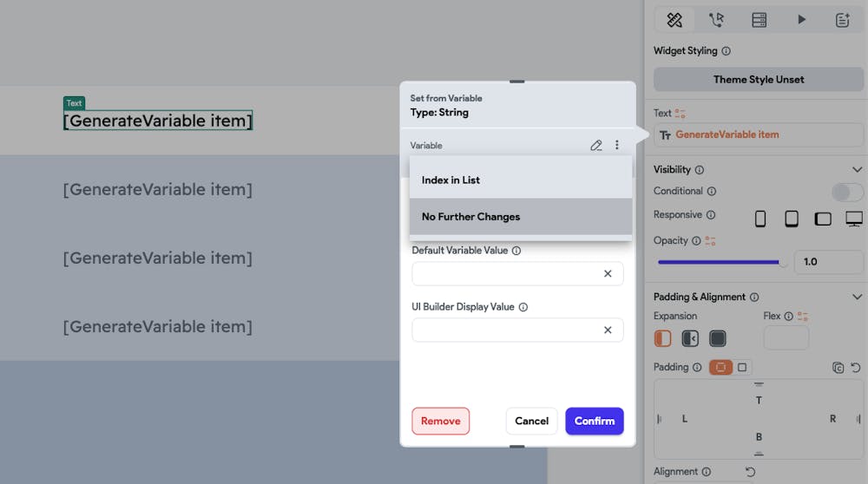Toggle desktop responsive visibility

(854, 219)
